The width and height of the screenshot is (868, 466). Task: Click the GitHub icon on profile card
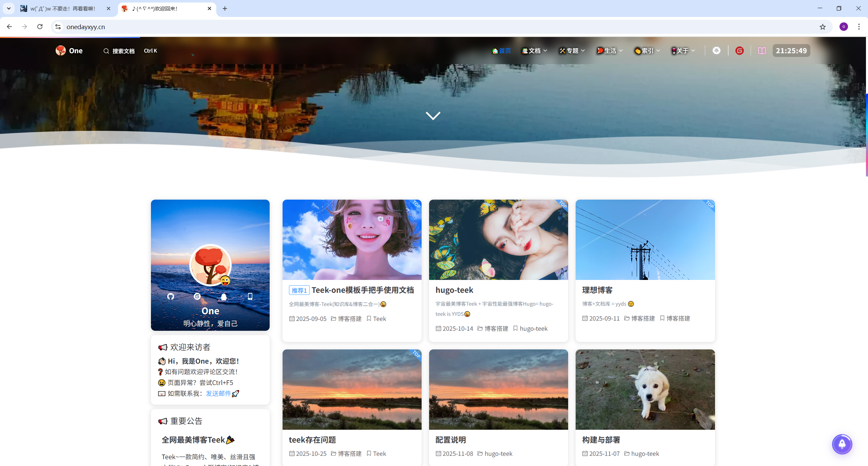[x=171, y=297]
